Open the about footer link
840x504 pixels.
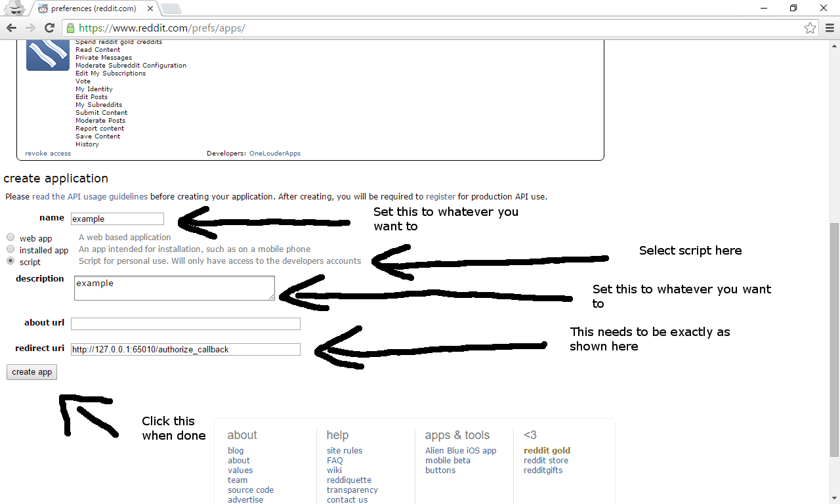pyautogui.click(x=239, y=461)
